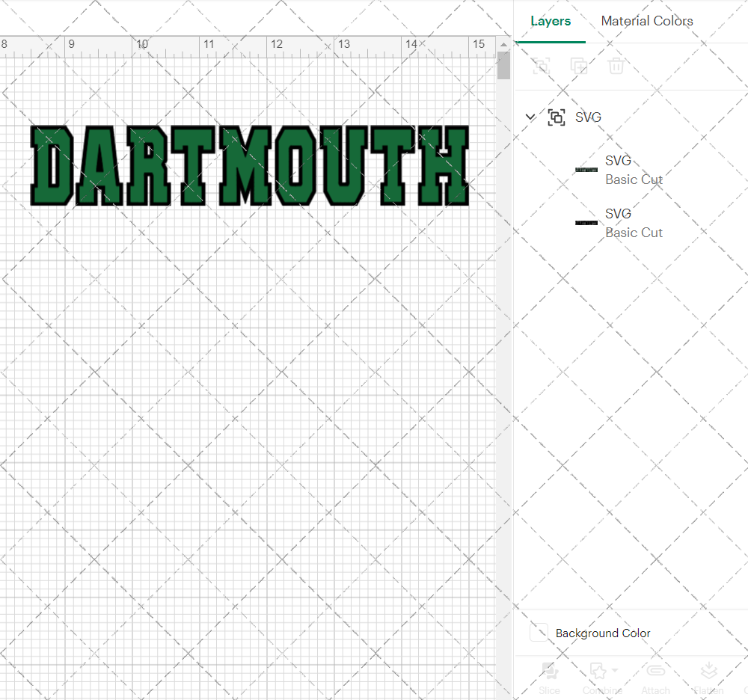Click the Slice tool
748x700 pixels.
coord(550,678)
